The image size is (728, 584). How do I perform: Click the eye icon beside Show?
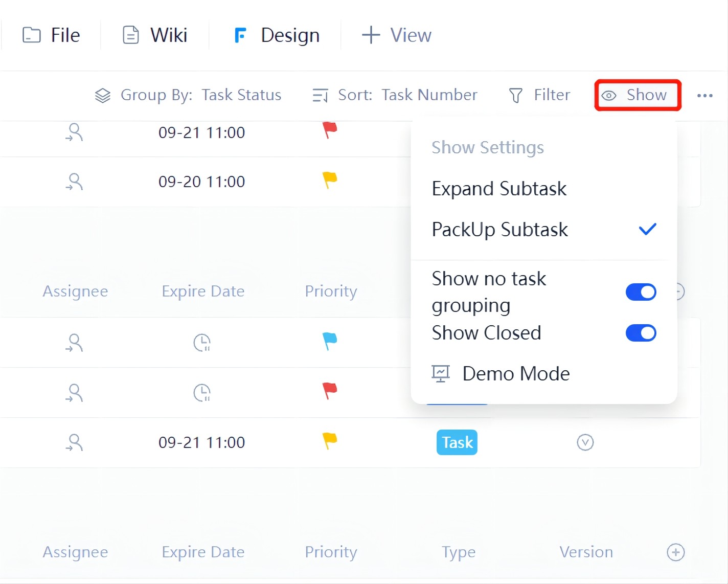[x=609, y=95]
